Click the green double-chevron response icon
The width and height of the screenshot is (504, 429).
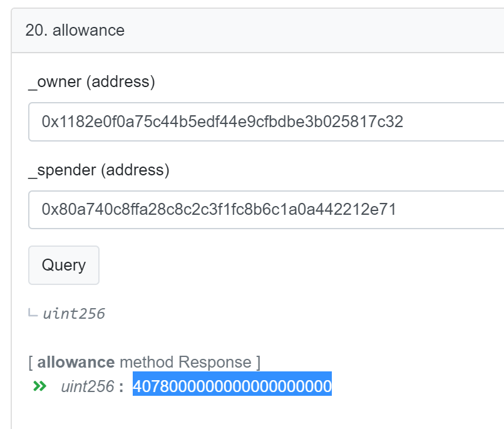pos(40,386)
